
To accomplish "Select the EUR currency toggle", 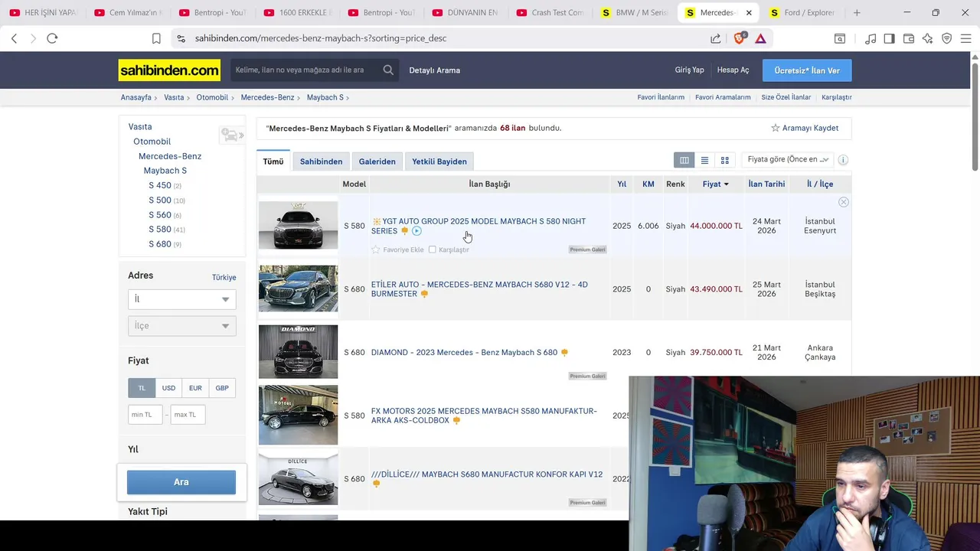I will (195, 388).
